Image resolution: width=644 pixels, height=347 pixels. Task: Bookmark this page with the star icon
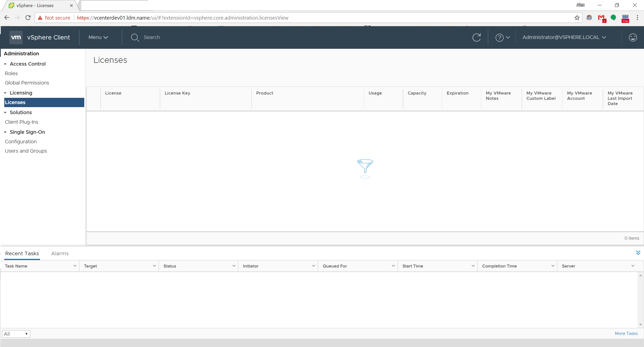[x=577, y=18]
